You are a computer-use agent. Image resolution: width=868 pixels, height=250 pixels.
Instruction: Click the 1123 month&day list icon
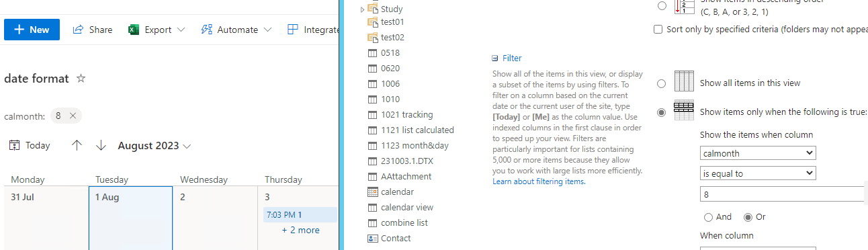coord(373,146)
